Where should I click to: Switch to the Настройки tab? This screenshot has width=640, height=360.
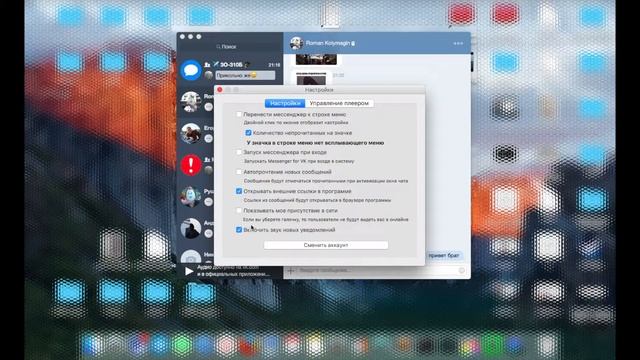point(285,103)
